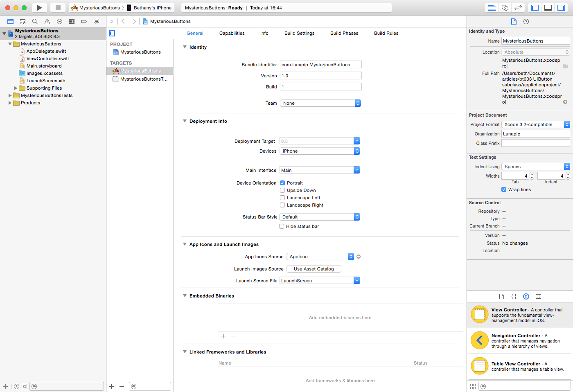Switch to the Build Rules tab
The image size is (573, 392).
pyautogui.click(x=386, y=33)
